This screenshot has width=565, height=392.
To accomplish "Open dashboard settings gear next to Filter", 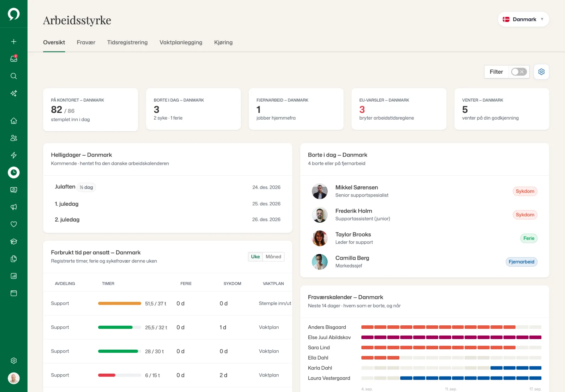I will [541, 72].
